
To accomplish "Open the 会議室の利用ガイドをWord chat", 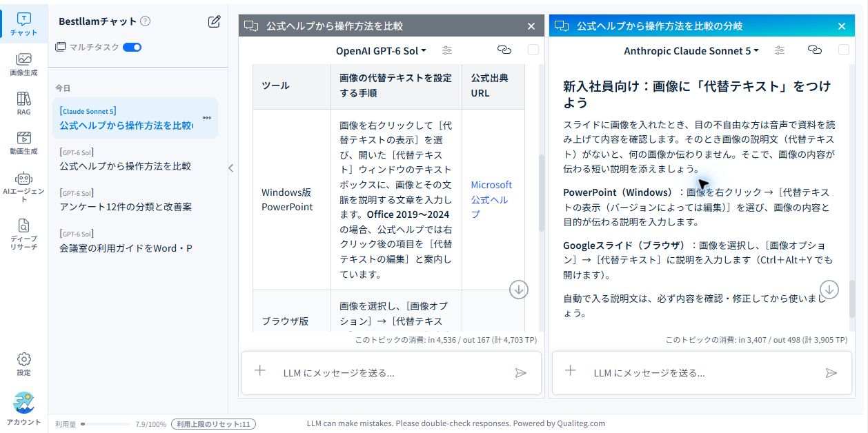I will [135, 241].
